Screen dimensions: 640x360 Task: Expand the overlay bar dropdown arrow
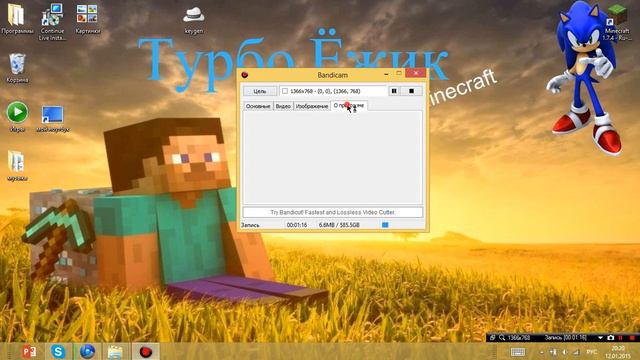600,338
